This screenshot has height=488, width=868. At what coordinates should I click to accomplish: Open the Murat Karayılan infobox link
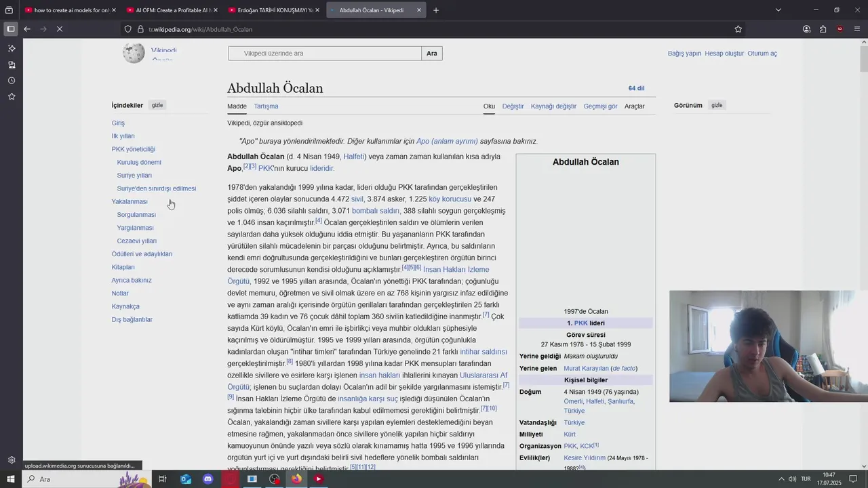tap(586, 369)
